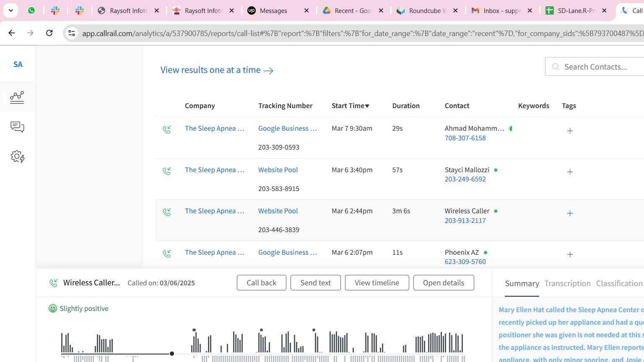Viewport: 644px width, 362px height.
Task: Add a tag to the Ahmad Mohammad call
Action: (570, 131)
